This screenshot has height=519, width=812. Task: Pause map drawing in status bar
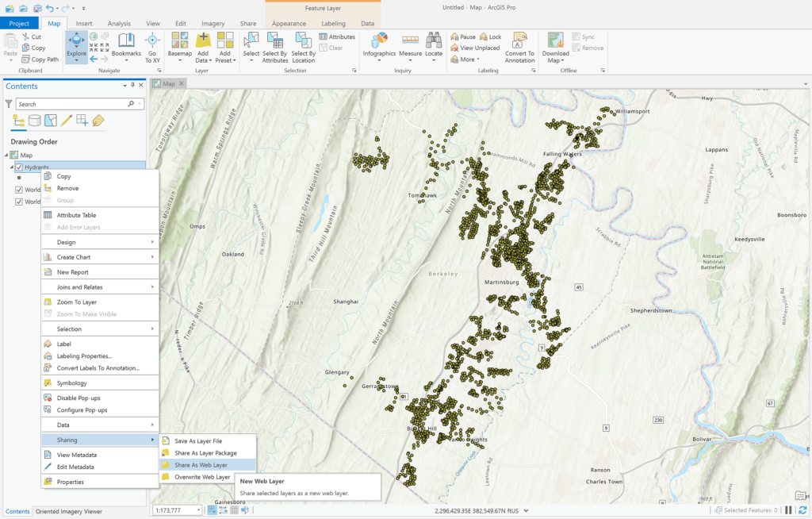[x=789, y=510]
